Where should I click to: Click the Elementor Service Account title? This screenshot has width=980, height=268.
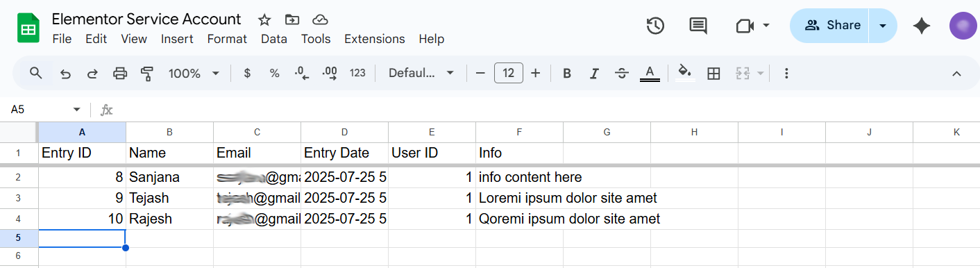pos(146,19)
